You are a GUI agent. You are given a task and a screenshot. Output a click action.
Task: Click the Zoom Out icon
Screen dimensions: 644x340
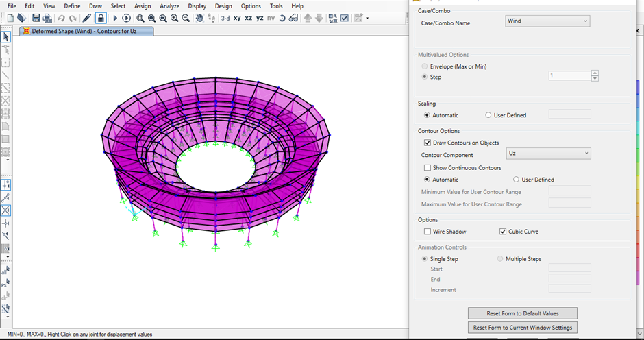coord(186,18)
